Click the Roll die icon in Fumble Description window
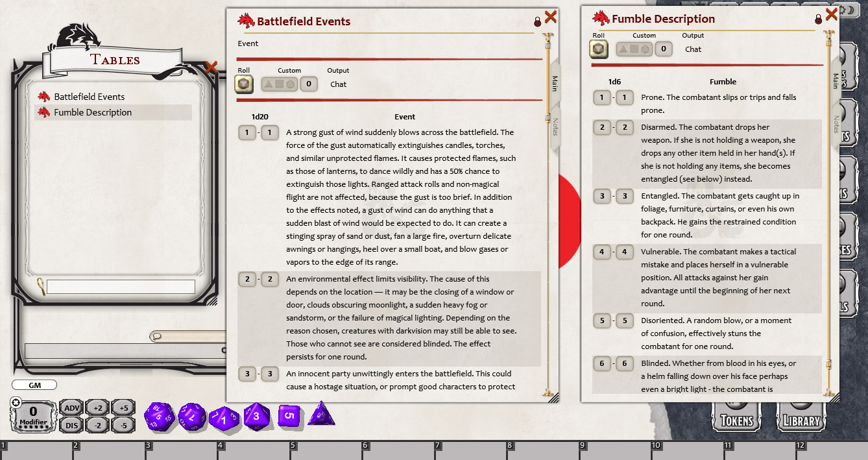868x460 pixels. tap(598, 48)
